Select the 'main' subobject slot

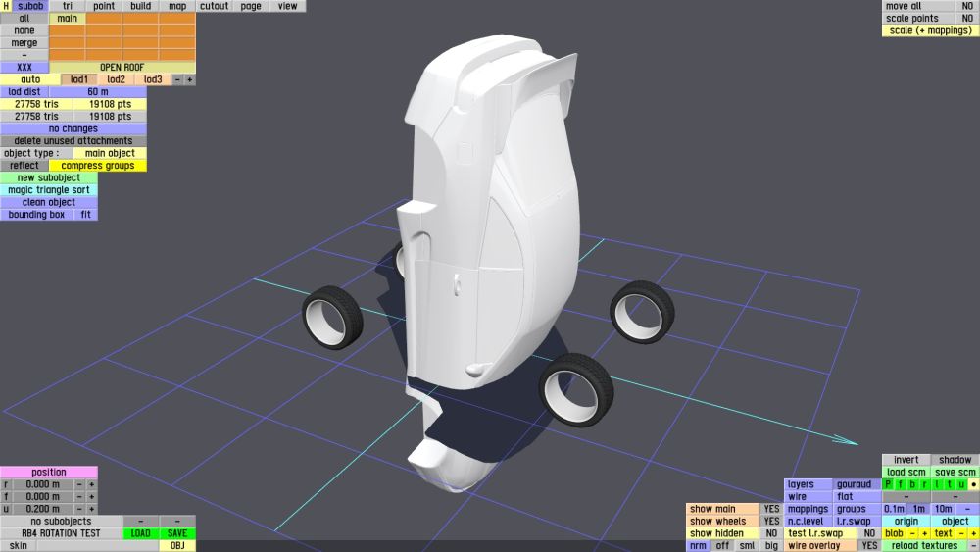pos(67,18)
